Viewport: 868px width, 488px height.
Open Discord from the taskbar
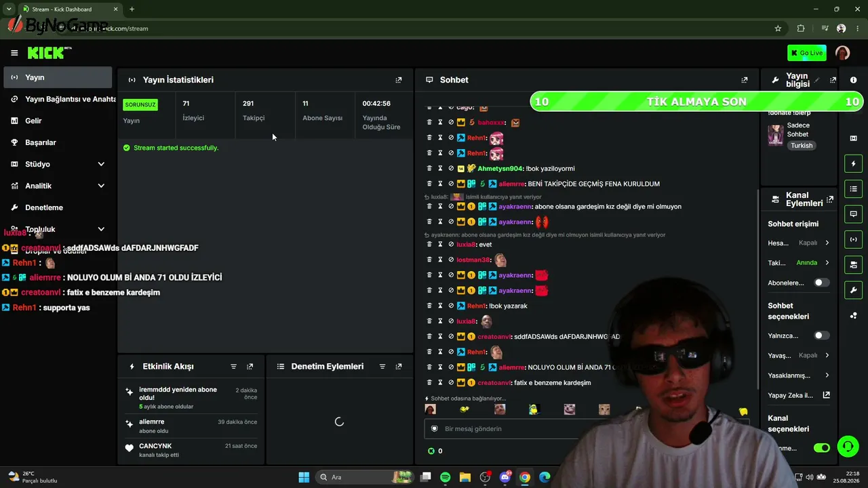505,477
